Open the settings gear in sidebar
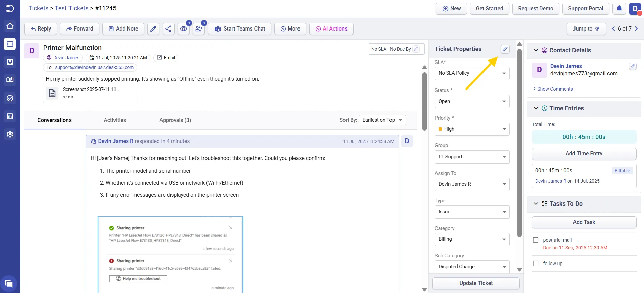This screenshot has height=293, width=644. 10,134
